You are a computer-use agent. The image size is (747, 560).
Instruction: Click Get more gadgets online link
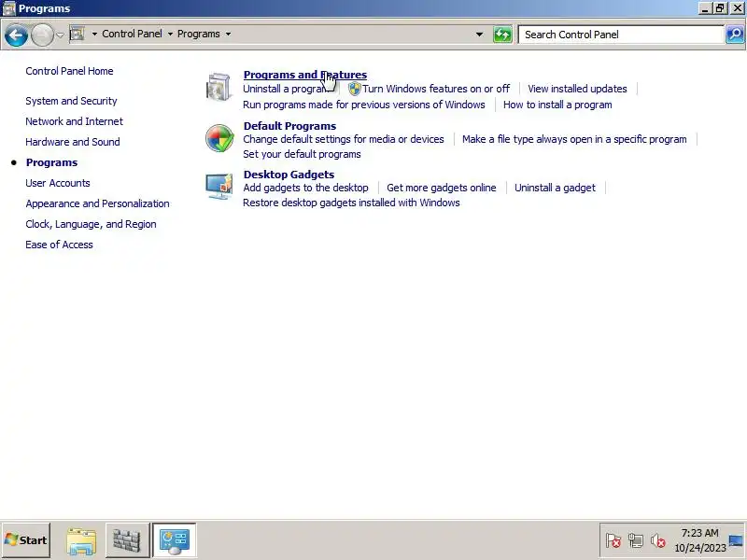tap(442, 188)
